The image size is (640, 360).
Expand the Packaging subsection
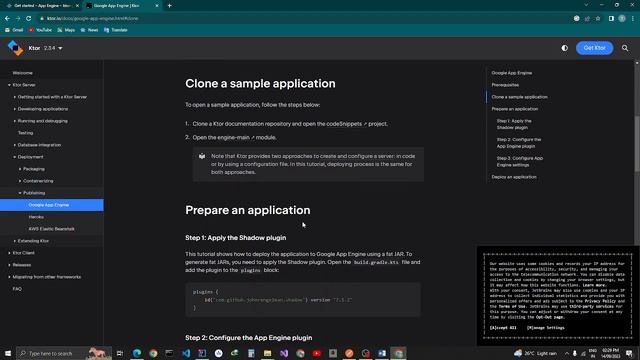coord(20,169)
